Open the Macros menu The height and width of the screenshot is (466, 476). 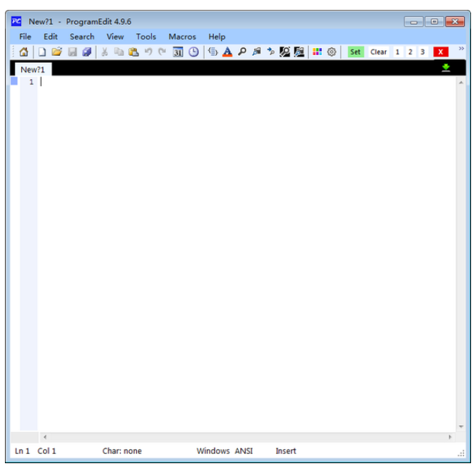coord(182,37)
